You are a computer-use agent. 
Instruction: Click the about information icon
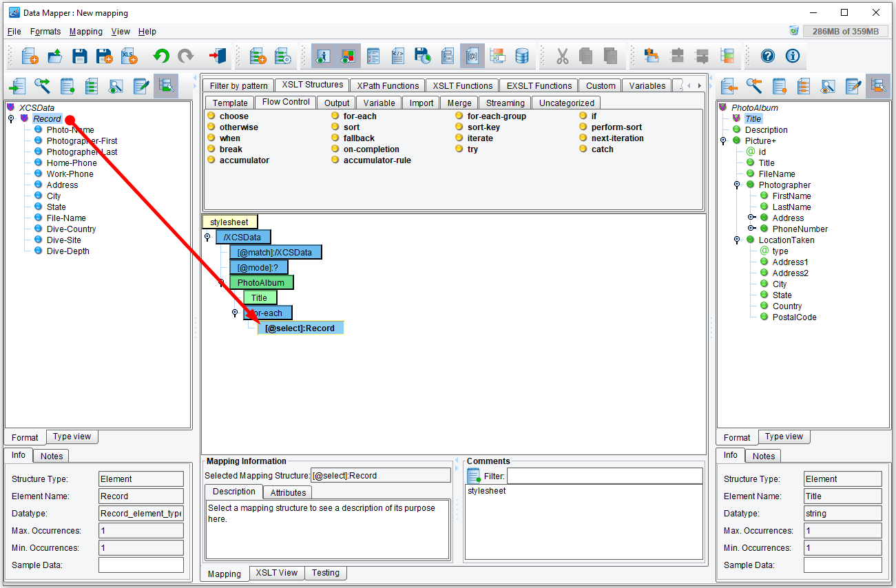point(793,56)
